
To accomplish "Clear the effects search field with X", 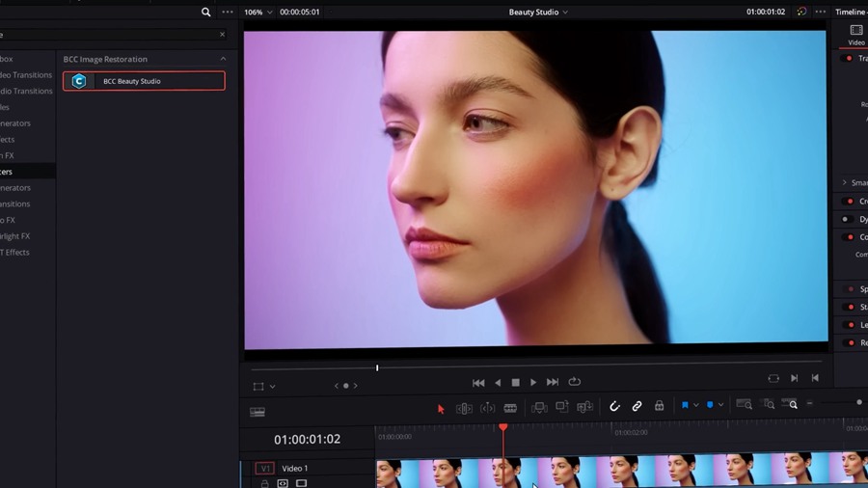I will tap(223, 35).
